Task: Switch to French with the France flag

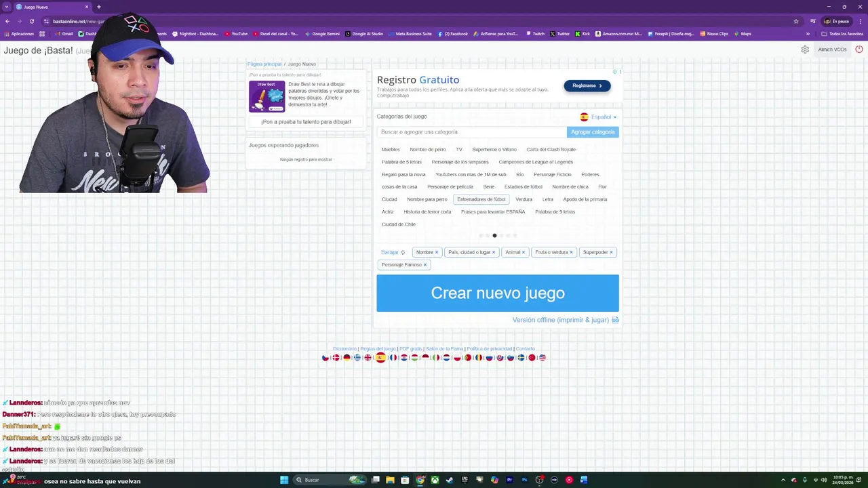Action: (393, 358)
